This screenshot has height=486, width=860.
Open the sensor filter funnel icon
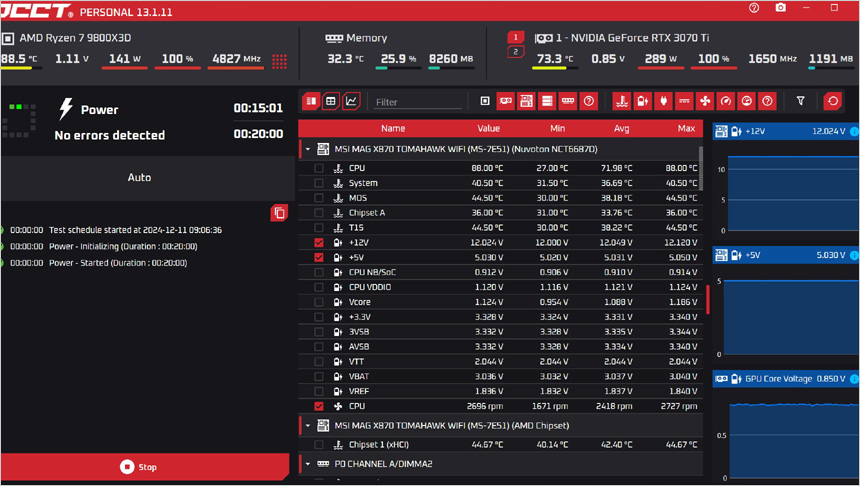click(800, 101)
